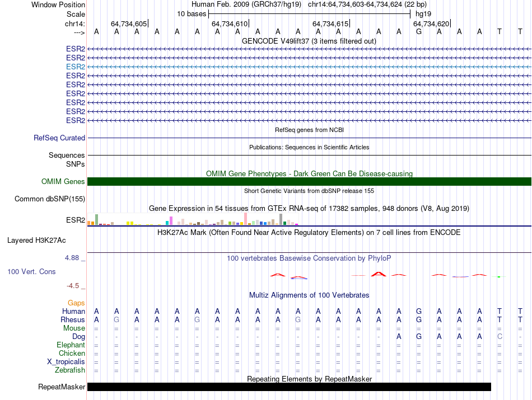Click the SNPs track label
This screenshot has height=400, width=532.
coord(76,164)
